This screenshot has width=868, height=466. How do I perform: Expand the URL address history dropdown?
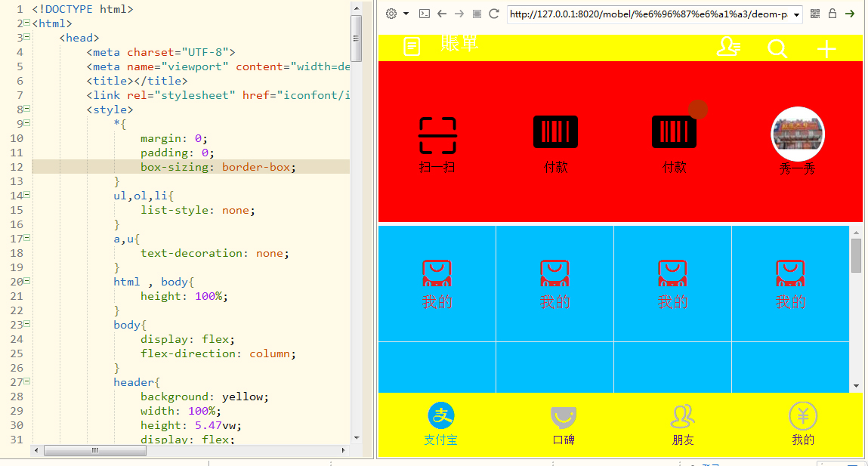click(x=798, y=14)
